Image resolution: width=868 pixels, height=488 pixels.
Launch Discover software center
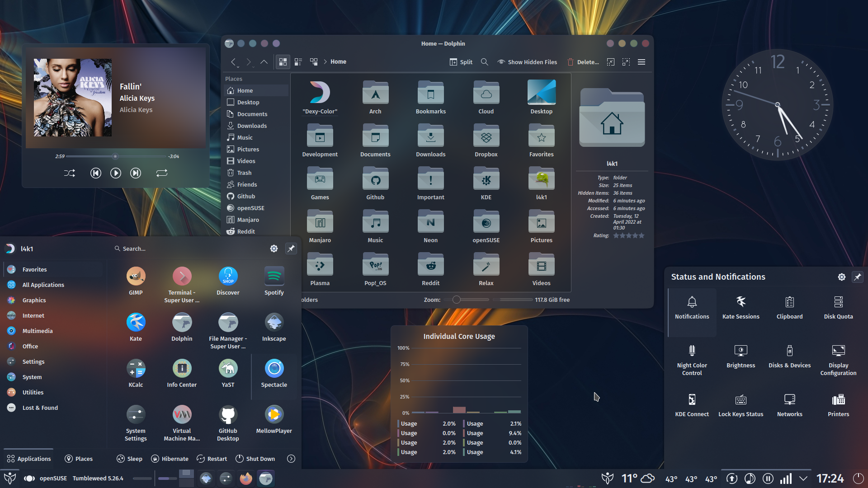click(228, 281)
